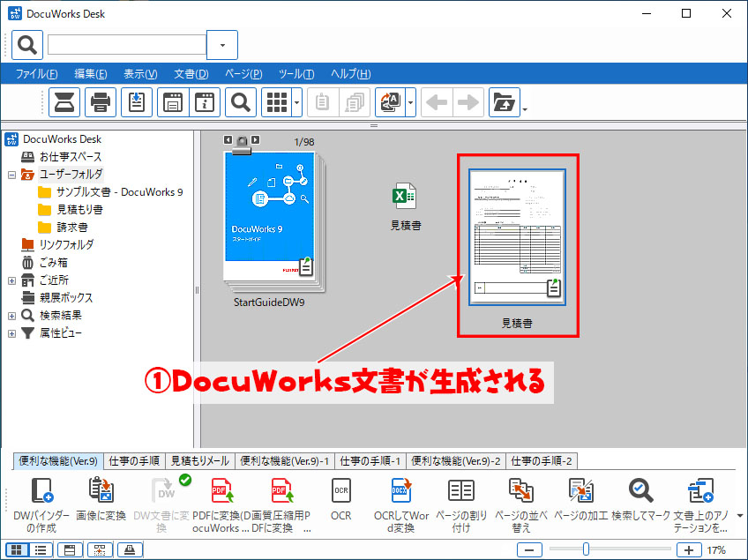Viewport: 748px width, 560px height.
Task: Open the 表示(V) menu
Action: [140, 74]
